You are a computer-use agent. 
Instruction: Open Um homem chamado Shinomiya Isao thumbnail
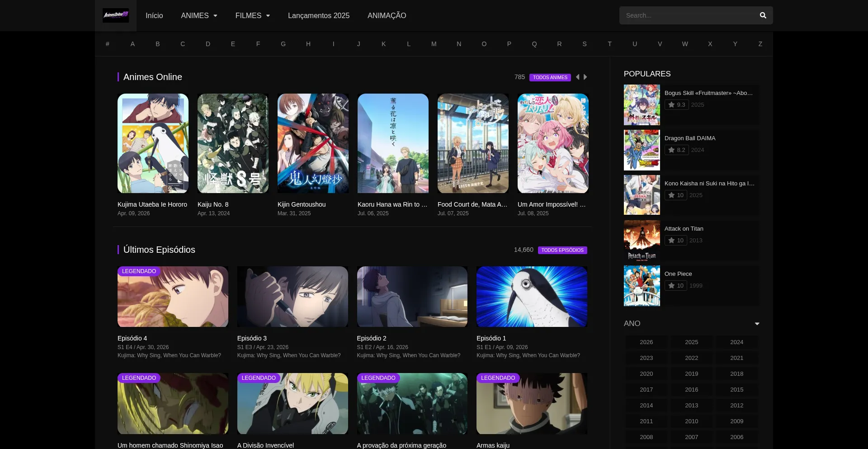click(x=173, y=403)
